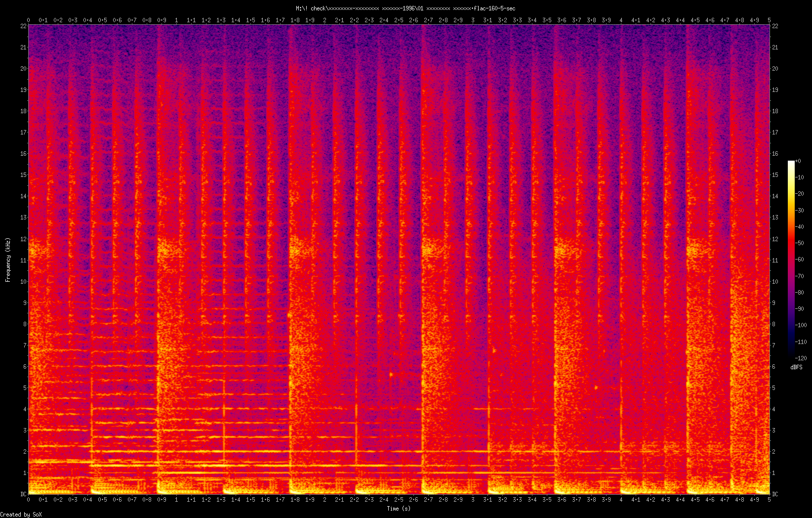Select the "-70" value on the dBFS scale

(x=800, y=276)
